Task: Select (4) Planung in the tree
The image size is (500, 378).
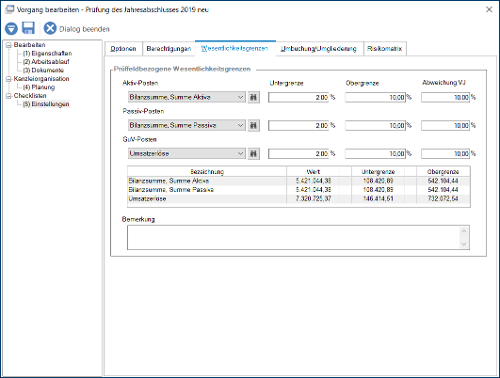Action: tap(39, 87)
